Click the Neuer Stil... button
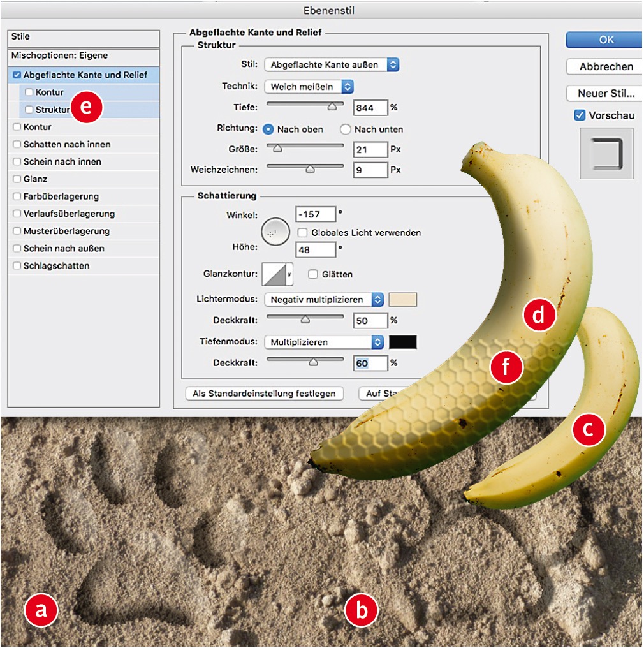This screenshot has width=644, height=648. pos(604,93)
